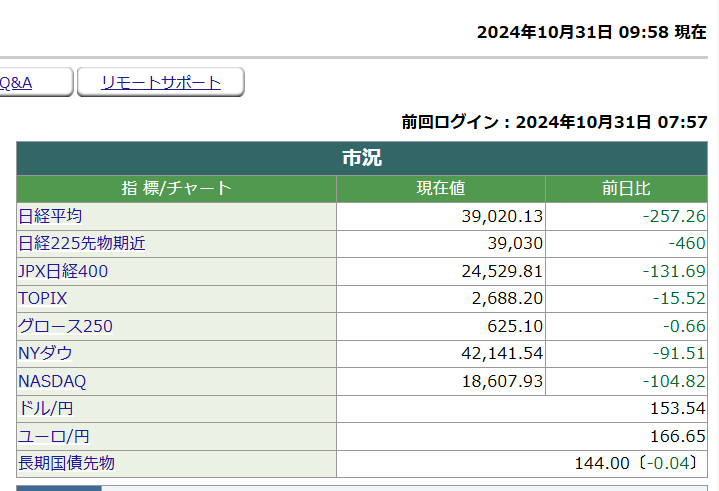Open the グロース250 chart link
Screen dimensions: 719x491
pyautogui.click(x=65, y=326)
